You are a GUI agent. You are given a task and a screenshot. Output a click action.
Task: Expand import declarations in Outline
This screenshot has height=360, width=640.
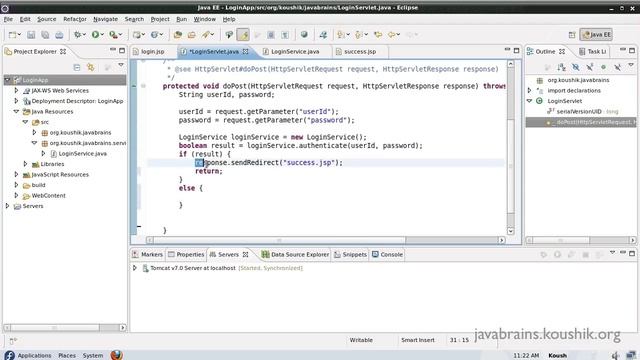[530, 90]
